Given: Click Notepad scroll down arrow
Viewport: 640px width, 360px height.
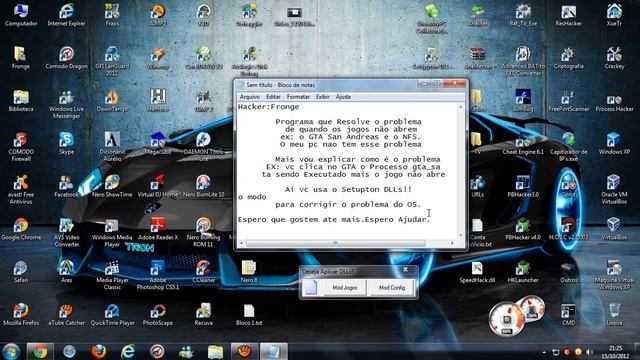Looking at the screenshot, I should [x=461, y=236].
